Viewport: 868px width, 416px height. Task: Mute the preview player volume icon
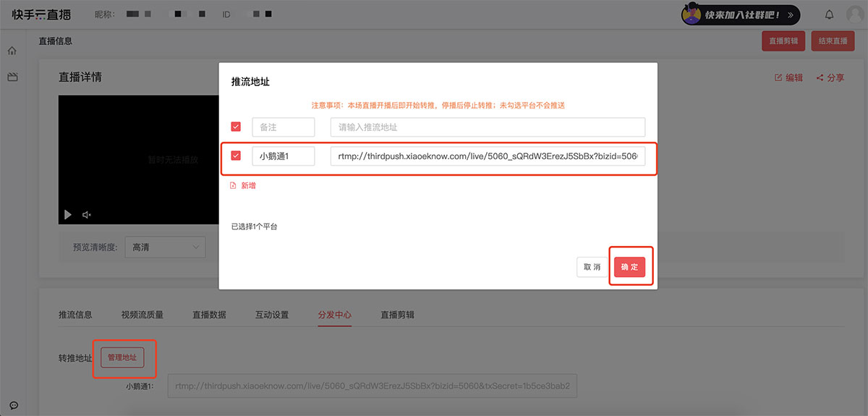tap(87, 215)
